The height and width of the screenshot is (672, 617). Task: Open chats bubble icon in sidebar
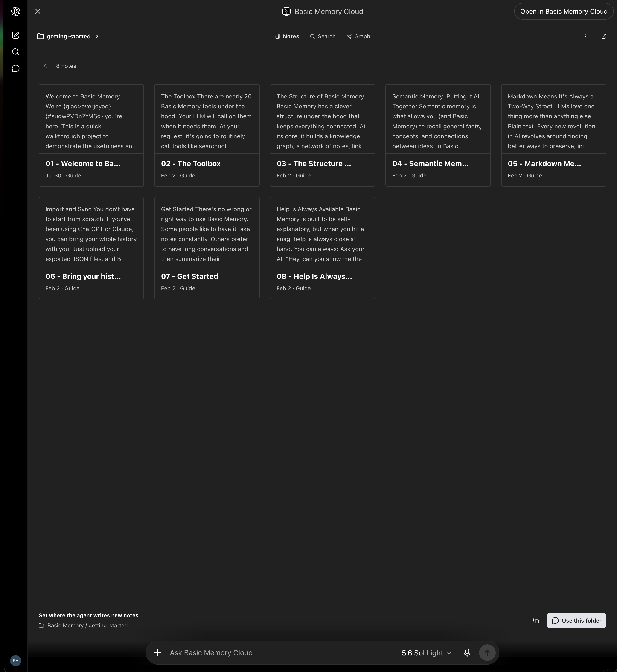pos(15,68)
